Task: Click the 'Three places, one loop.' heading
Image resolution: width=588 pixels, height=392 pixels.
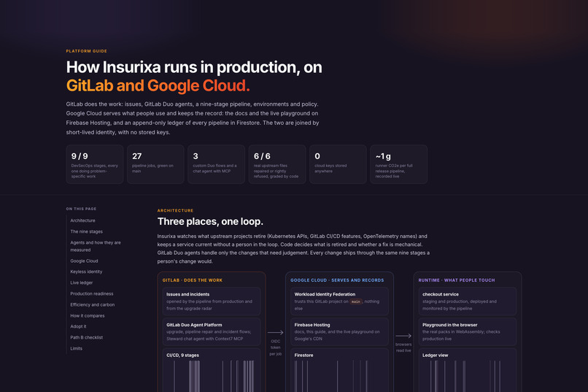Action: click(x=210, y=221)
